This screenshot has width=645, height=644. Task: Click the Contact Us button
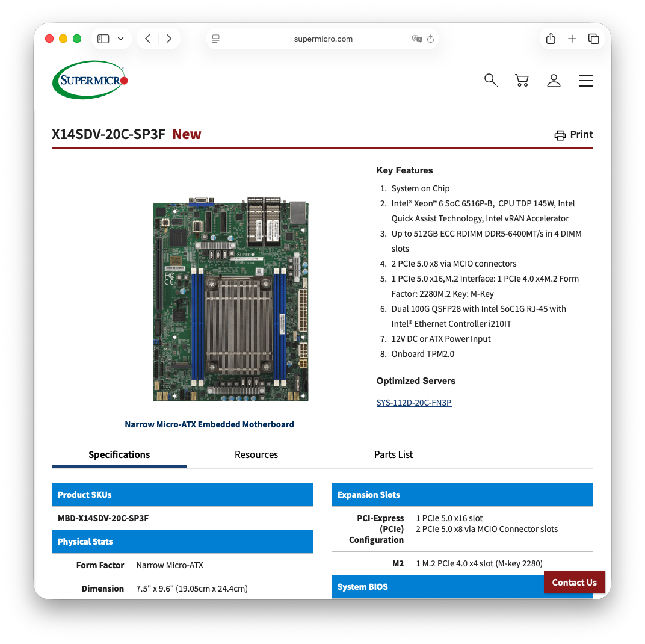pos(574,582)
